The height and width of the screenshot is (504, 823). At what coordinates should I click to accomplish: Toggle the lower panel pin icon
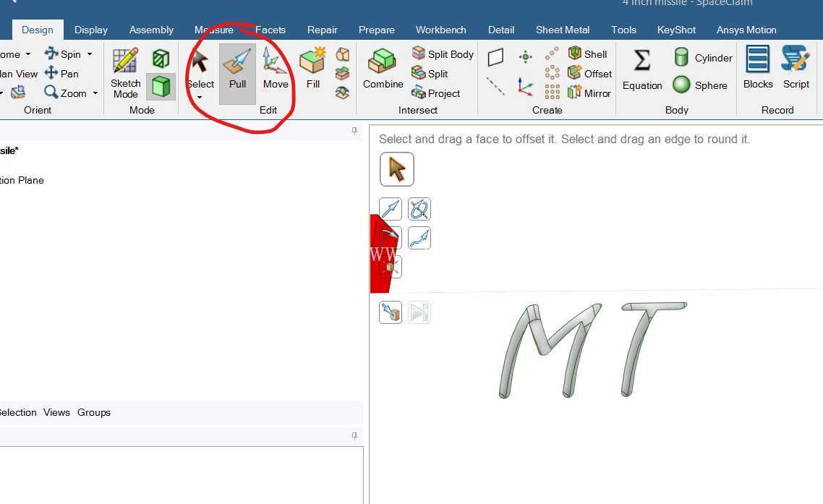click(x=354, y=436)
